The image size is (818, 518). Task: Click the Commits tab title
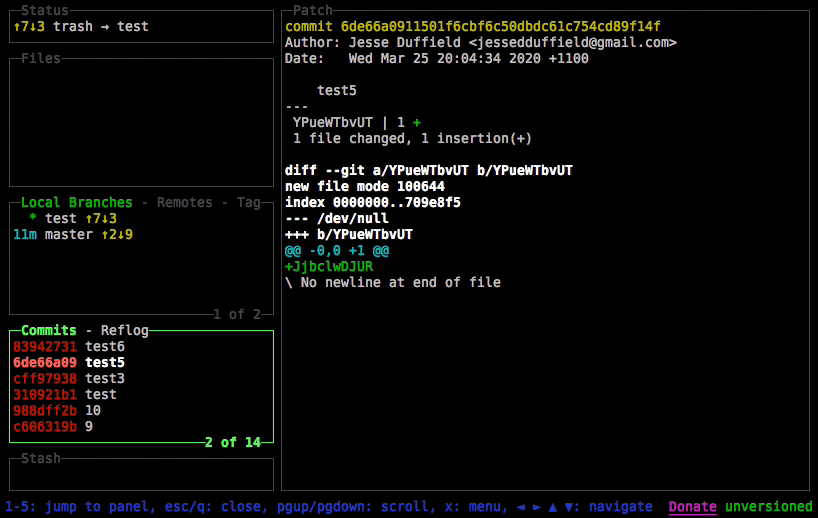[x=48, y=330]
